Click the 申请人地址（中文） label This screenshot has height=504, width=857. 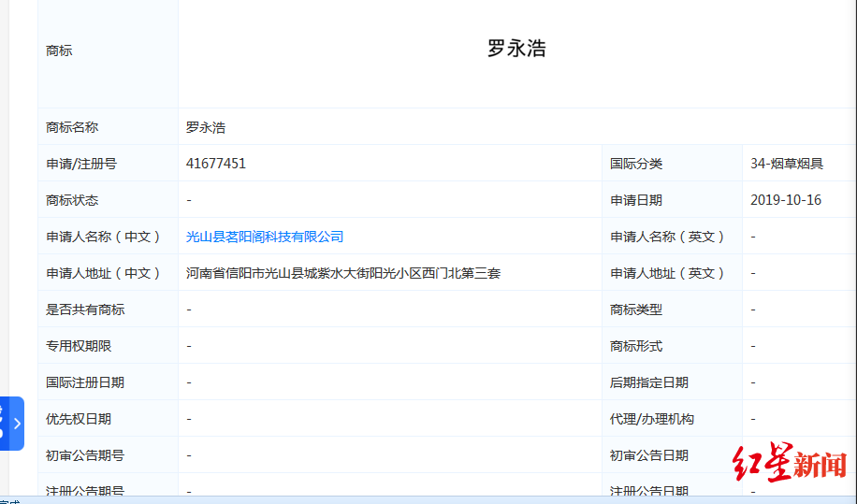tap(103, 273)
